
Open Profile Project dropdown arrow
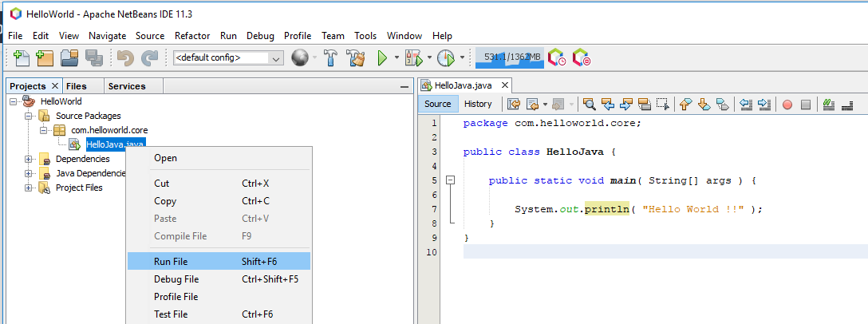coord(462,57)
